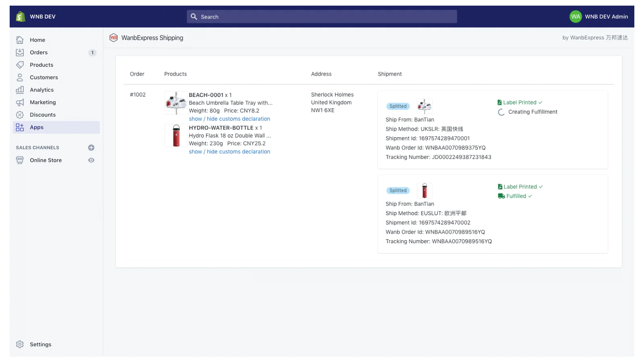This screenshot has width=644, height=362.
Task: Click the red bottle thumbnail in EUSLUT shipment
Action: [x=424, y=191]
